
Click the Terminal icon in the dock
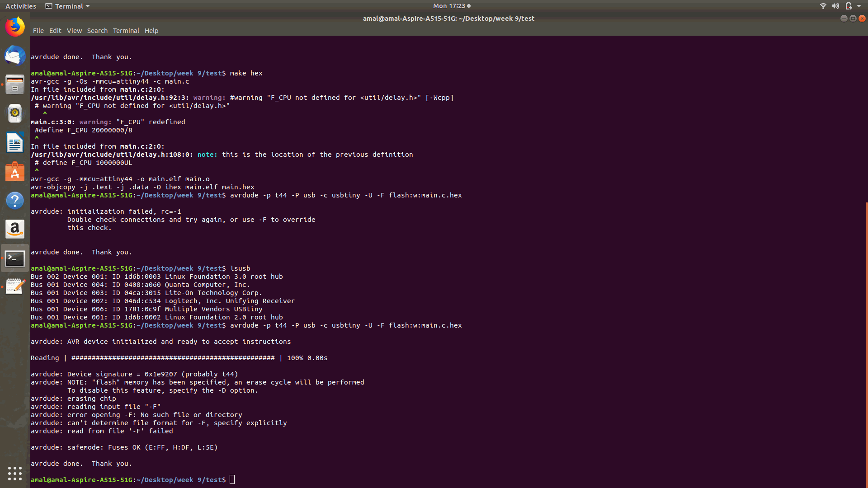tap(15, 258)
